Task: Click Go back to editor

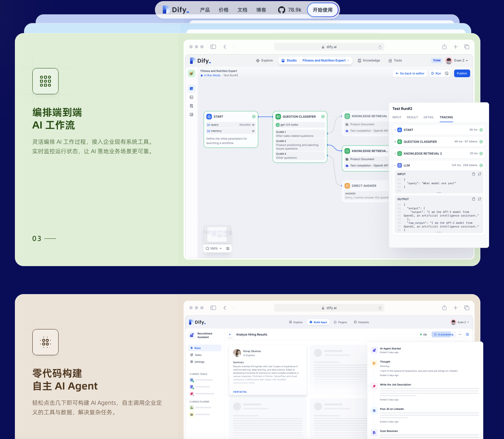Action: pos(410,74)
